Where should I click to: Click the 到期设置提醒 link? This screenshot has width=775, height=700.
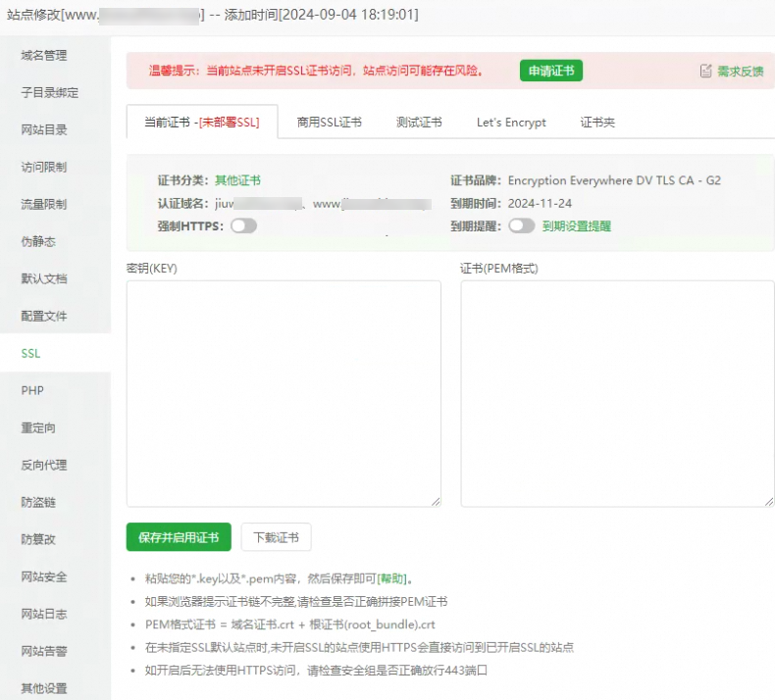(577, 226)
